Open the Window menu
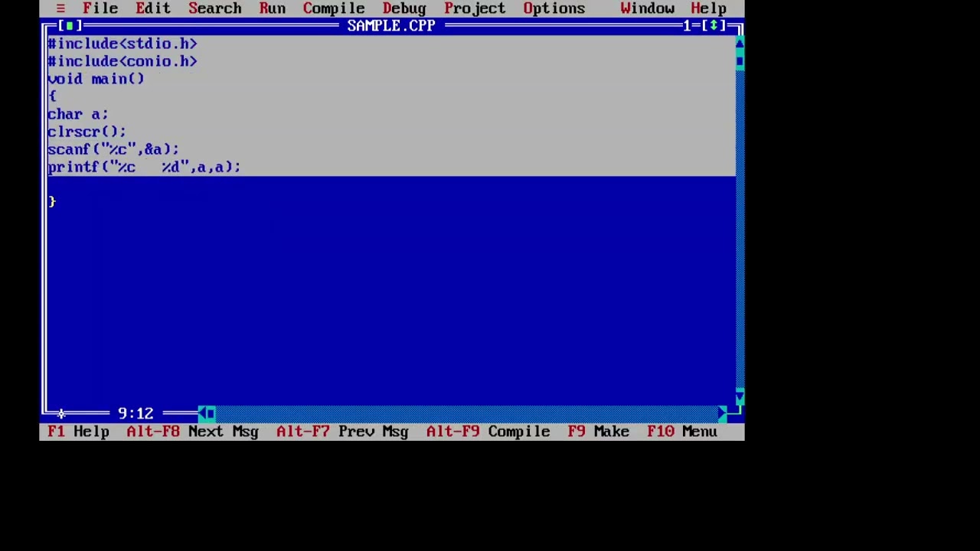 648,8
